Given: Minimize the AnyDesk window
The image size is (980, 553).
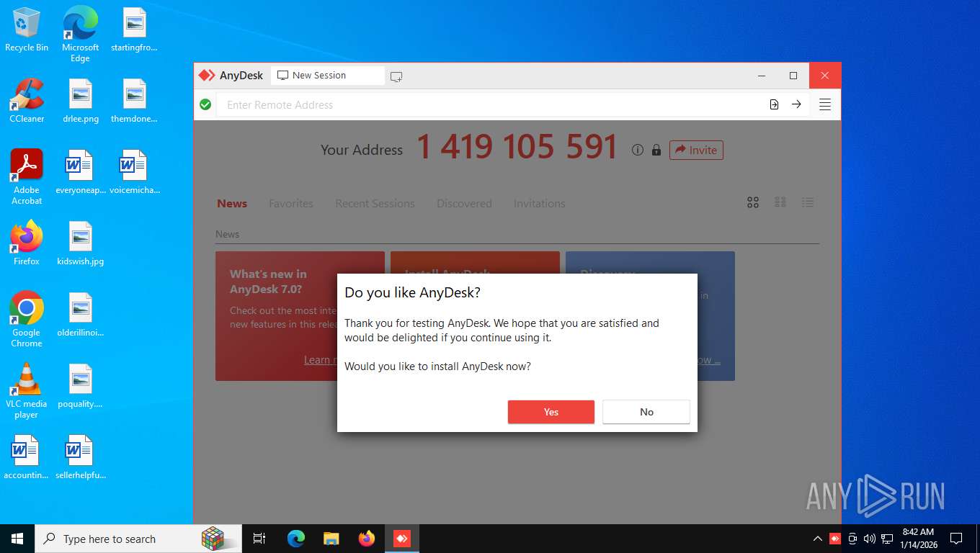Looking at the screenshot, I should tap(761, 76).
